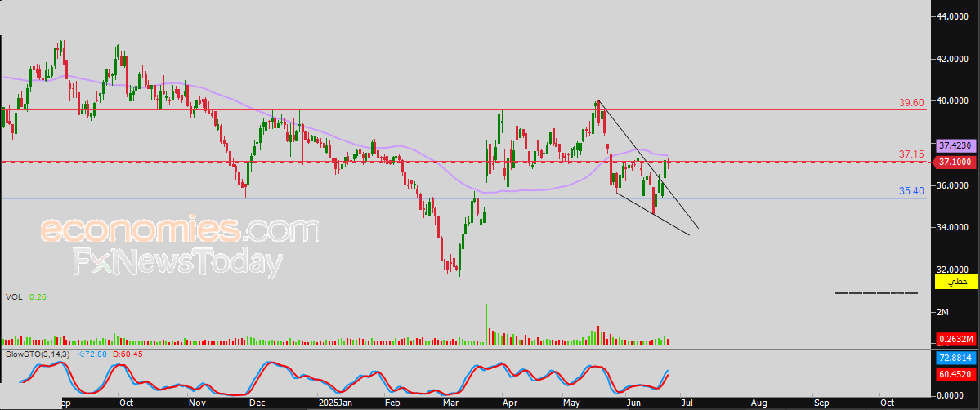Click the D:60.45 stochastic readout
Image resolution: width=980 pixels, height=410 pixels.
click(127, 354)
